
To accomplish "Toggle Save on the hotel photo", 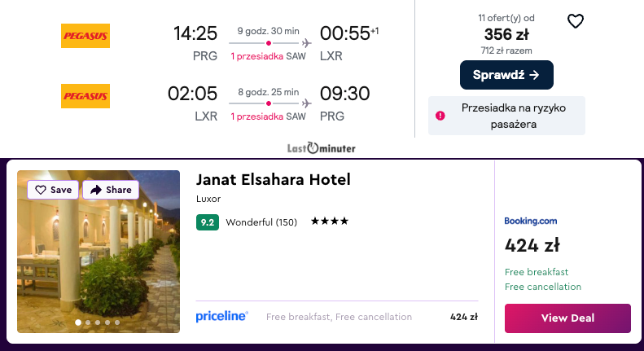I will tap(53, 190).
